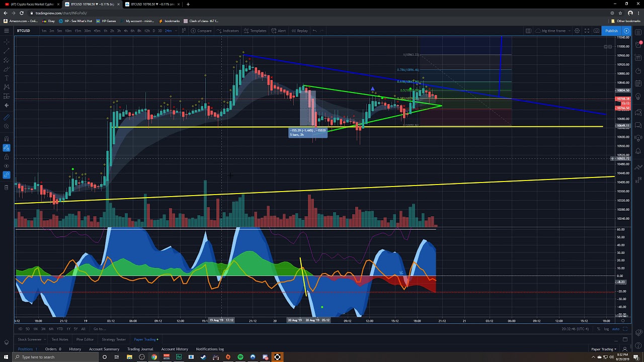
Task: Toggle auto scale on price axis
Action: [x=616, y=329]
